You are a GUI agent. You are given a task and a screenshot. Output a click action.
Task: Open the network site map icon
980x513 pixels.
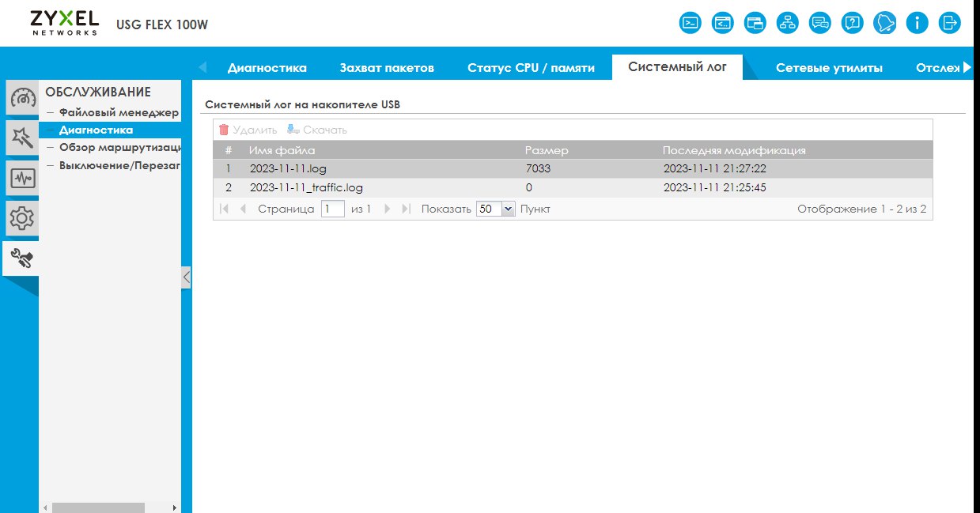click(x=788, y=22)
